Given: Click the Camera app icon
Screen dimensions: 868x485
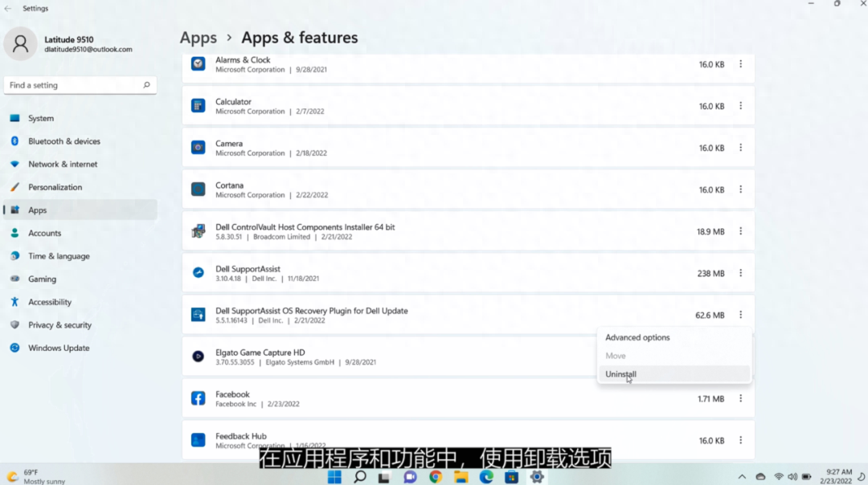Looking at the screenshot, I should (199, 148).
